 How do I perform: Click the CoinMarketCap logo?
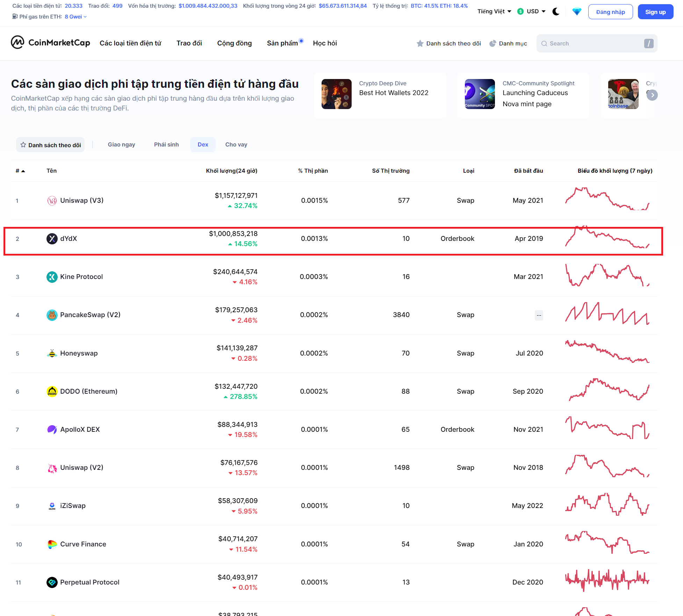click(x=50, y=43)
